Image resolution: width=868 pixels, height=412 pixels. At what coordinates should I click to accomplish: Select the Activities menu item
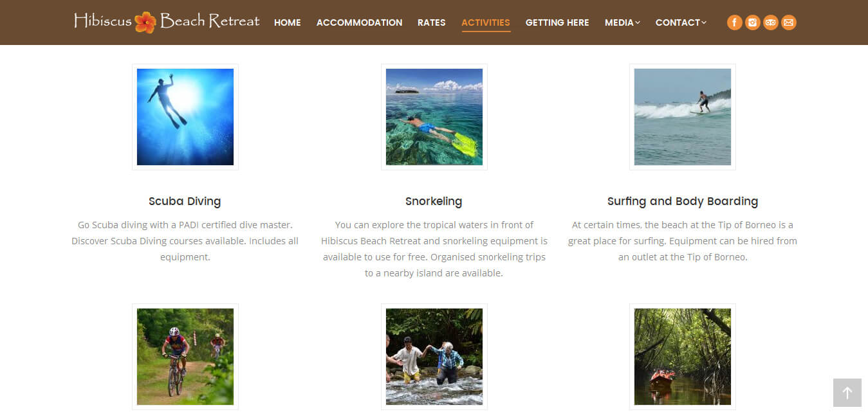[x=486, y=22]
